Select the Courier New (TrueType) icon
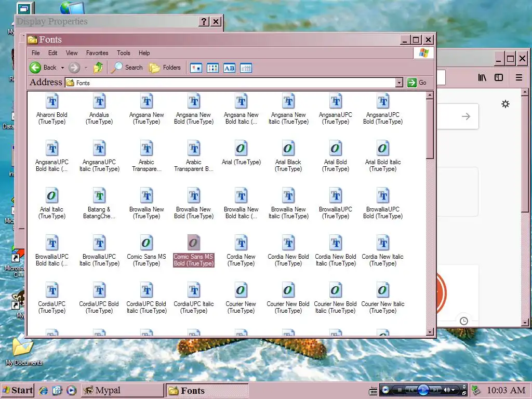This screenshot has height=399, width=532. point(241,290)
